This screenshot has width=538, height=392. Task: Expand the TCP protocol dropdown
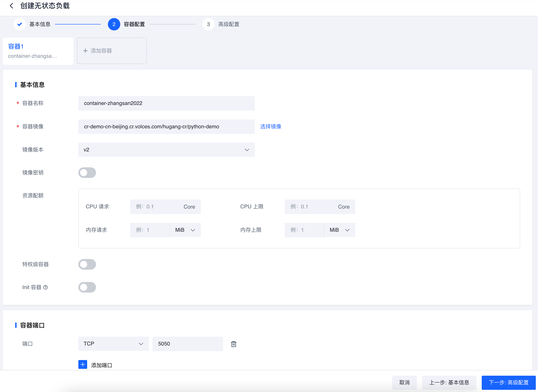[113, 343]
